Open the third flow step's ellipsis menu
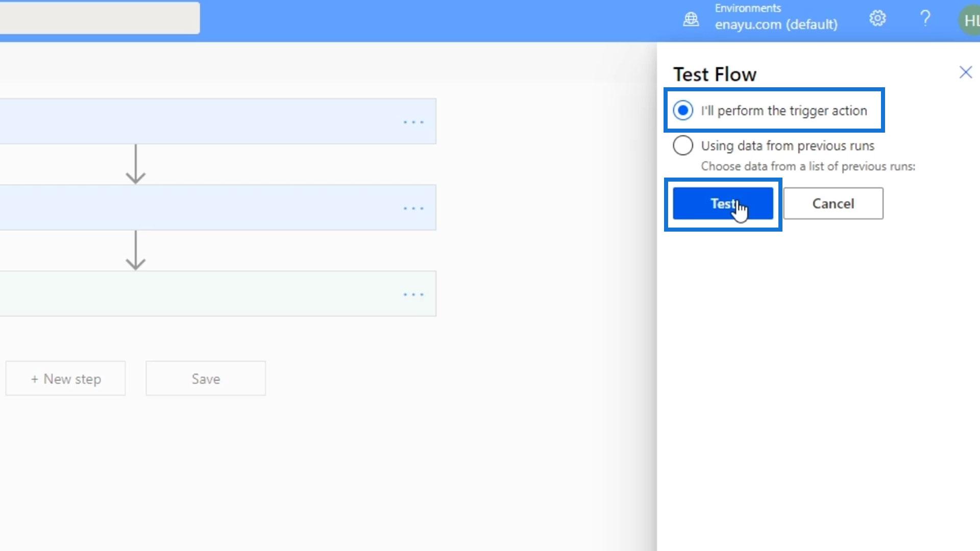 [413, 294]
